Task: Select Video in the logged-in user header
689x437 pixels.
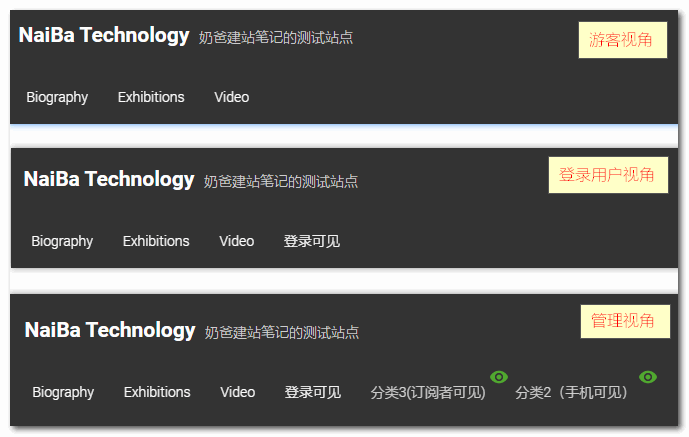Action: [x=236, y=241]
